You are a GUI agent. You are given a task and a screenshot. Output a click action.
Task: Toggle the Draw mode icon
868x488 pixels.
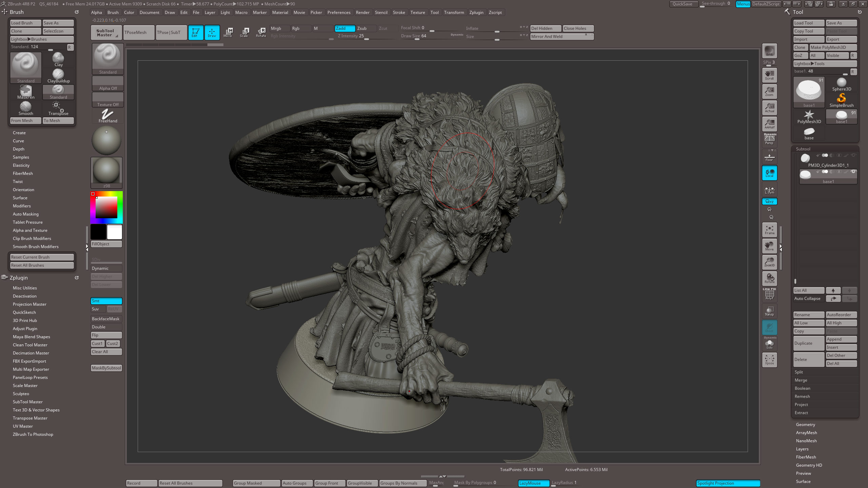(212, 32)
